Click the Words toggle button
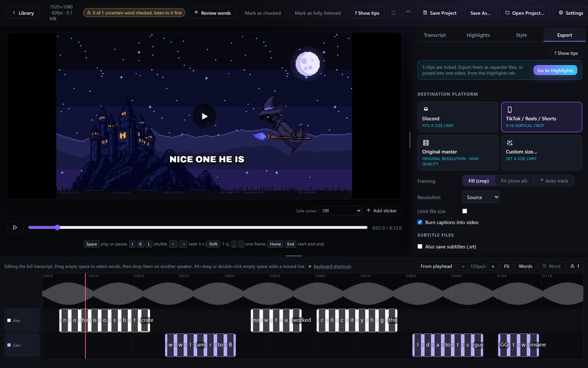 pos(525,266)
